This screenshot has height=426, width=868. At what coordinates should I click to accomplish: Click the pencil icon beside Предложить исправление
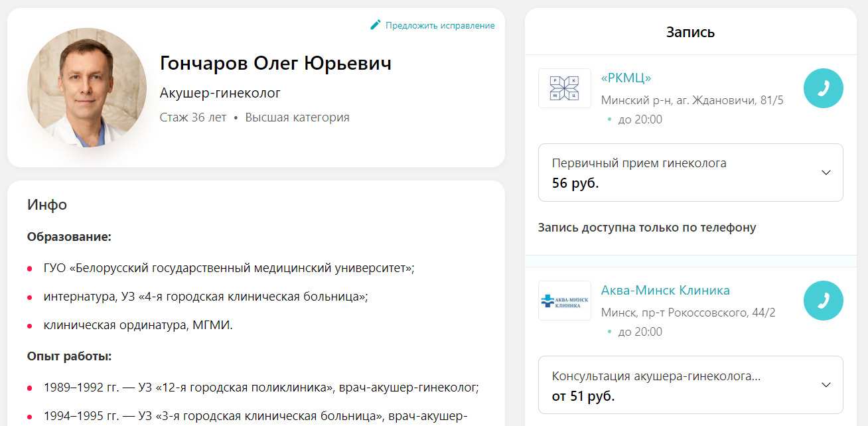pyautogui.click(x=376, y=25)
